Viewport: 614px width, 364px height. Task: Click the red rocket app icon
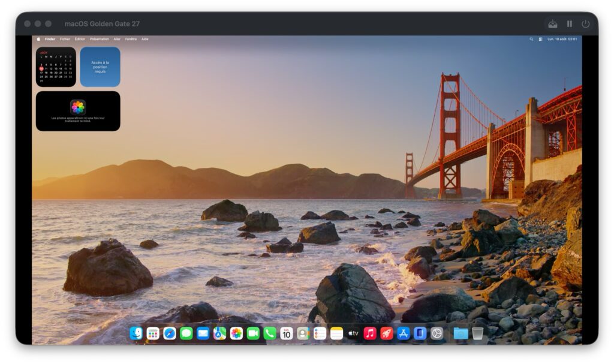point(387,333)
